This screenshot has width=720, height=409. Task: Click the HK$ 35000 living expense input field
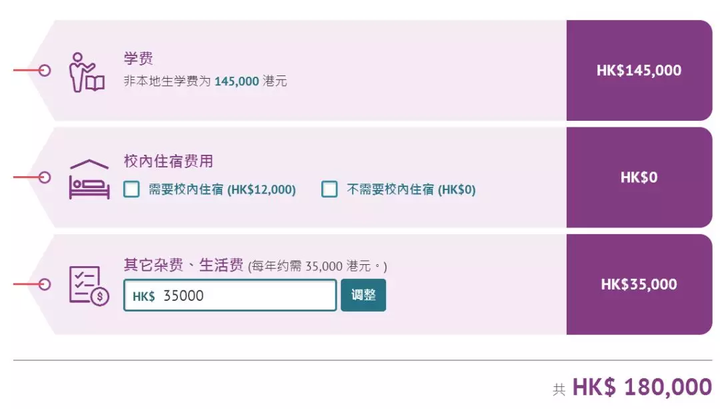pyautogui.click(x=230, y=295)
